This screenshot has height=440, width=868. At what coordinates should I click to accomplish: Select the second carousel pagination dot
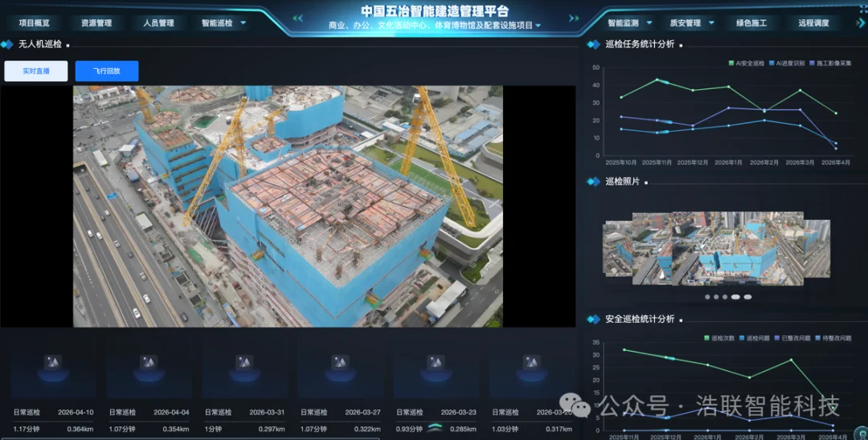[x=716, y=297]
